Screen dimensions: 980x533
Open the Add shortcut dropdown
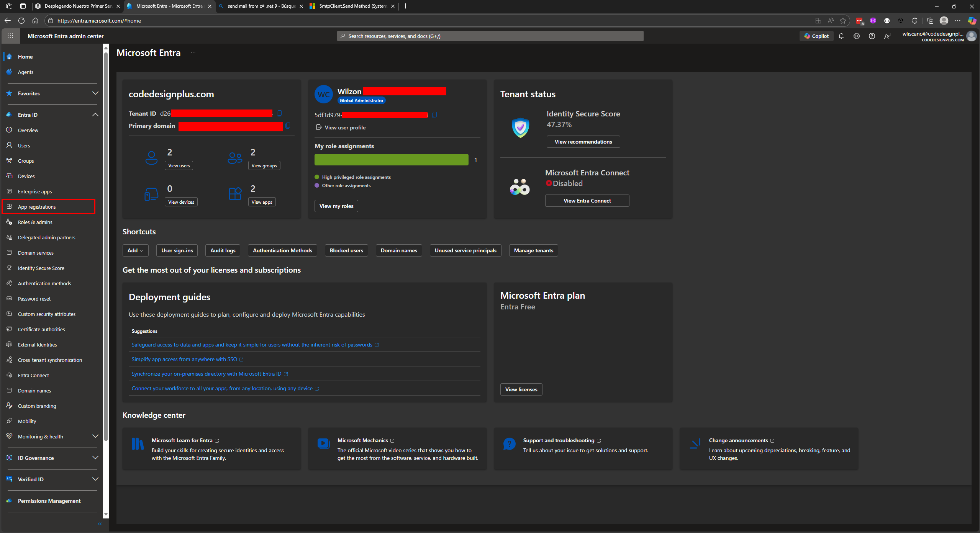click(x=135, y=250)
